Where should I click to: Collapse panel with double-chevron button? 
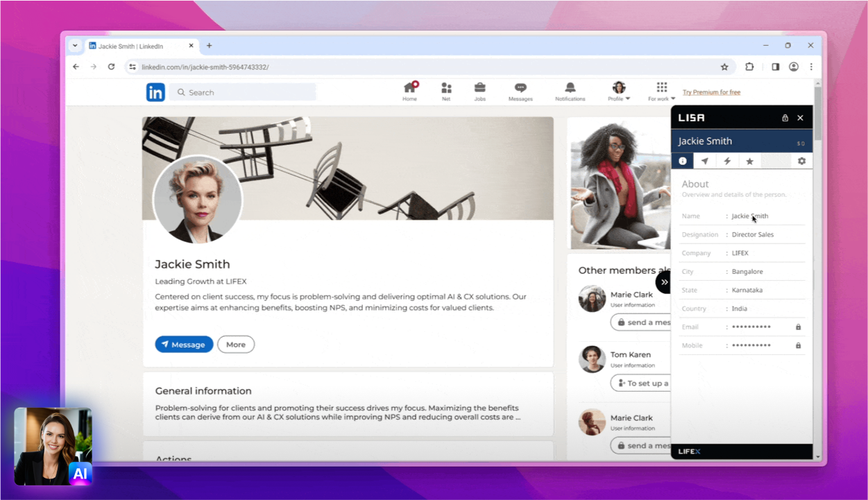coord(664,282)
